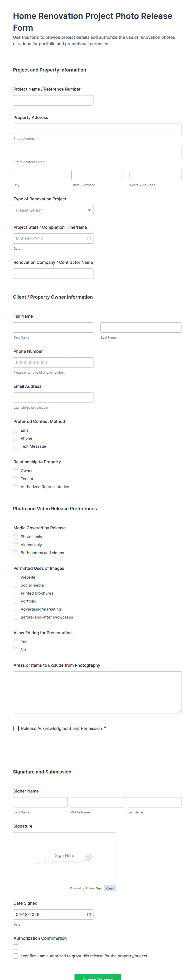
Task: Expand Type of Renovation Project dropdown
Action: (x=53, y=210)
